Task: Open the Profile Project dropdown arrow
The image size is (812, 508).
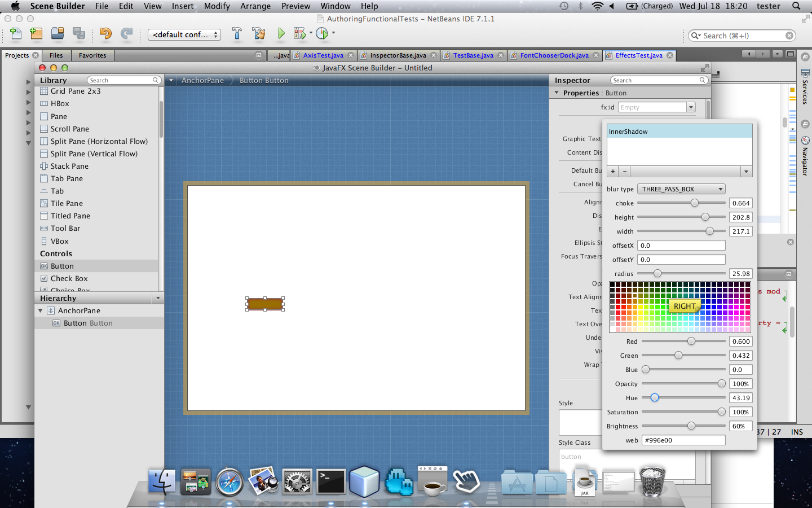Action: (x=333, y=33)
